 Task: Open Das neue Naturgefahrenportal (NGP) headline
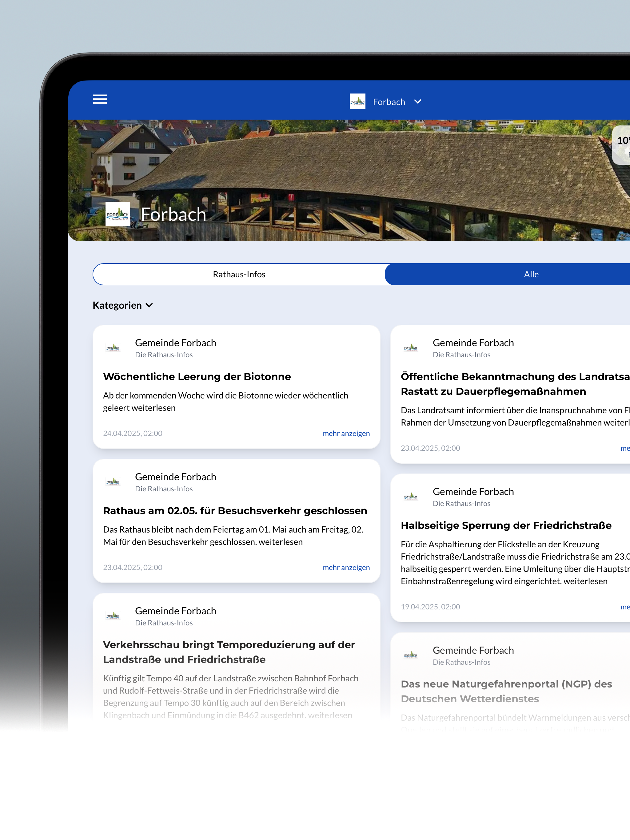pyautogui.click(x=507, y=691)
